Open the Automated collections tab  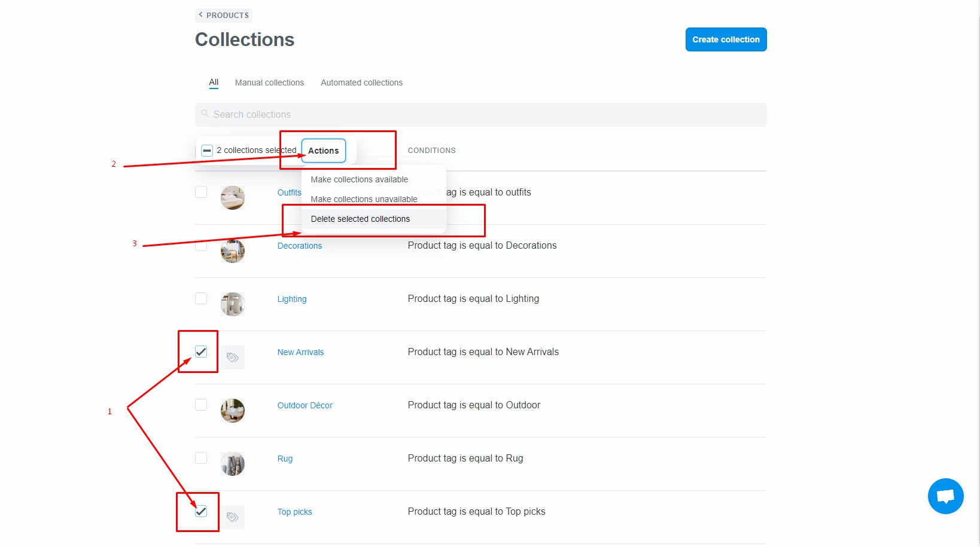coord(361,82)
